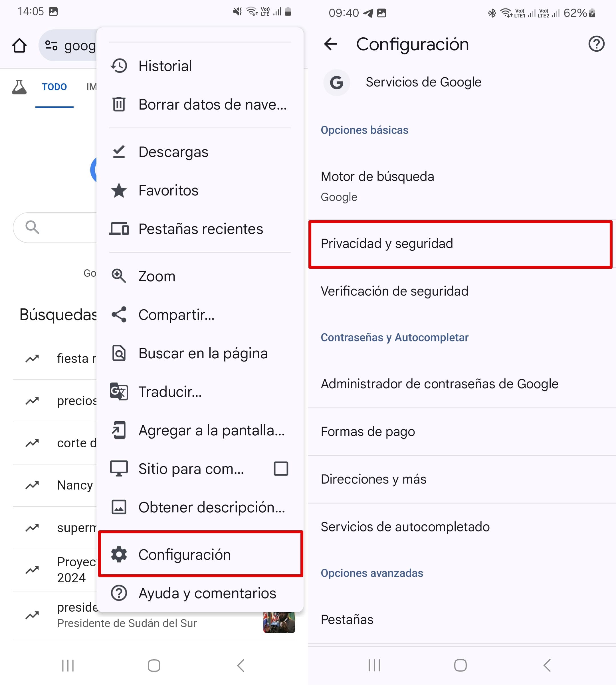Open Descargas via the download icon

(119, 152)
